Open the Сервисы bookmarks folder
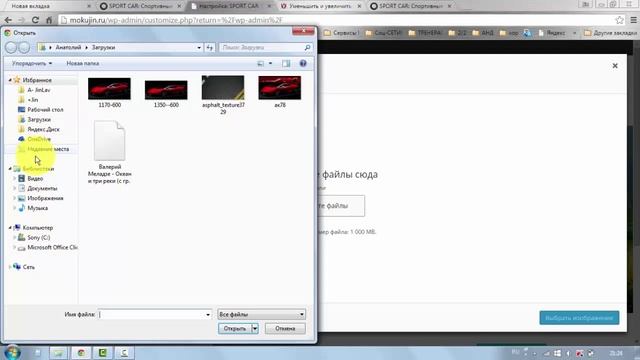Image resolution: width=640 pixels, height=360 pixels. (342, 33)
